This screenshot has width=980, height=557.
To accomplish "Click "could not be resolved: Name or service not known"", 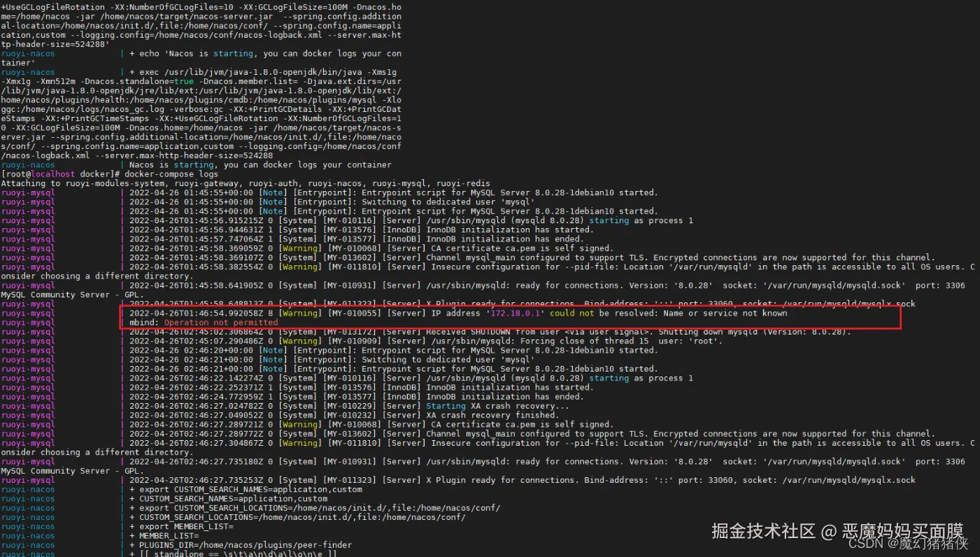I will 667,313.
